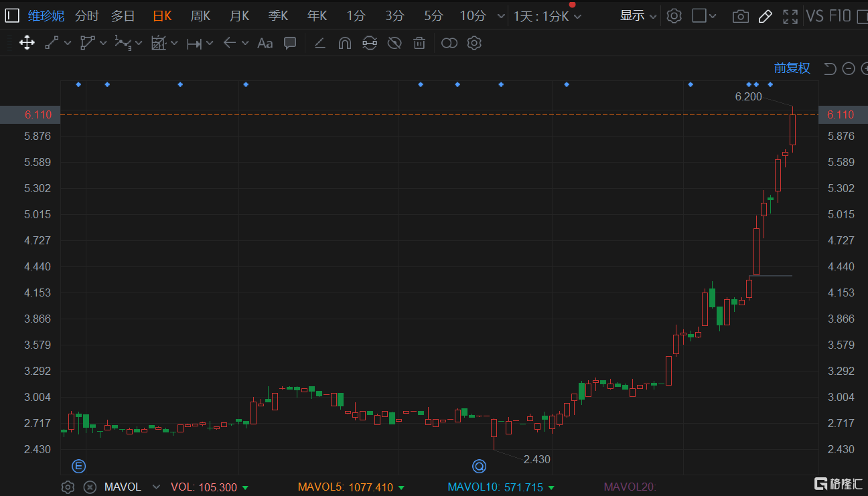Click the Q quarterly marker on chart
This screenshot has height=496, width=868.
479,466
